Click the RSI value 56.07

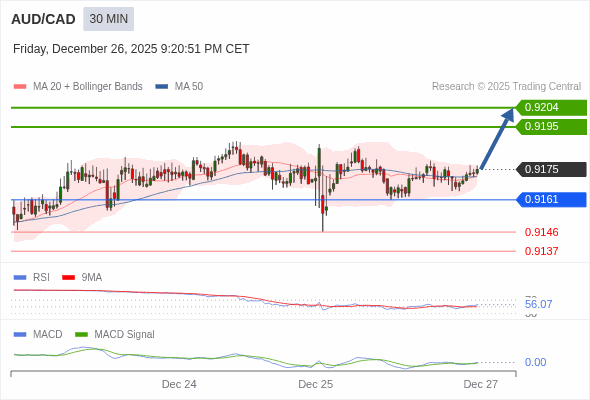(538, 304)
